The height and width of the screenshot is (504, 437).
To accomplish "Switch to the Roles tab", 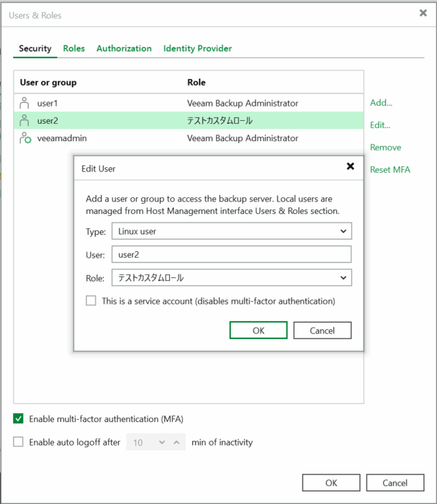I will (x=74, y=48).
